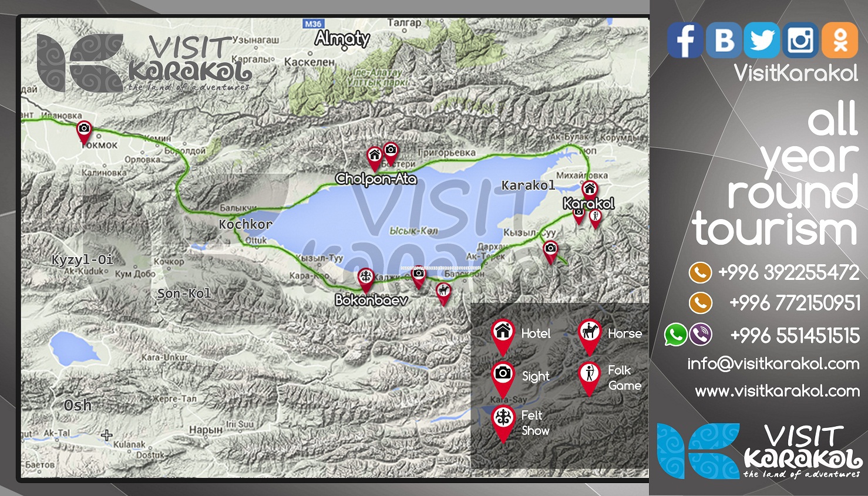Click the Михайловка map label
The height and width of the screenshot is (496, 868).
click(582, 176)
